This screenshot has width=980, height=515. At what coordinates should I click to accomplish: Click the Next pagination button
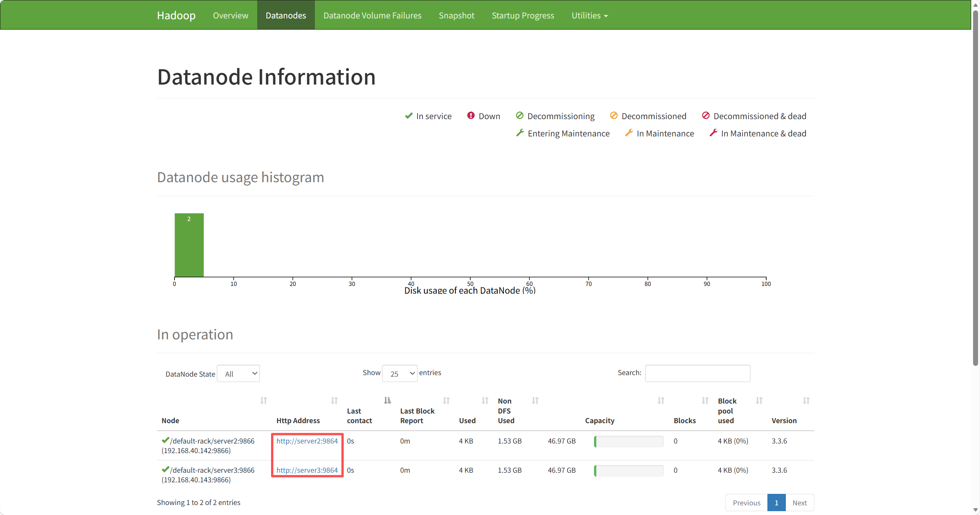tap(800, 503)
